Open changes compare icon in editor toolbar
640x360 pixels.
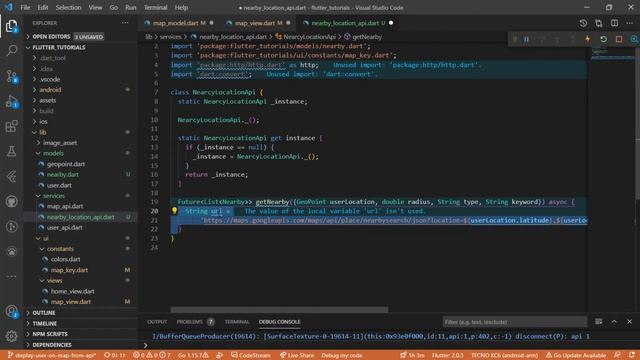598,23
